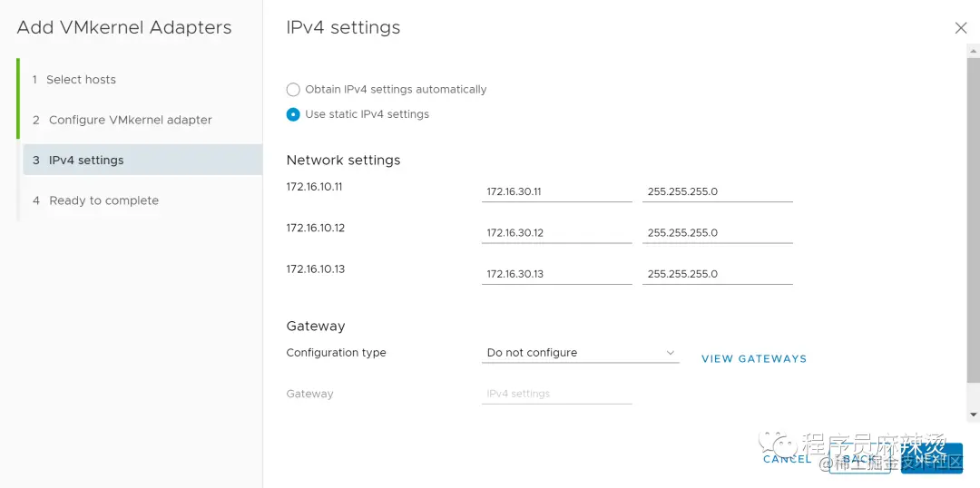Open the Configuration type dropdown
The width and height of the screenshot is (980, 488).
pyautogui.click(x=581, y=353)
